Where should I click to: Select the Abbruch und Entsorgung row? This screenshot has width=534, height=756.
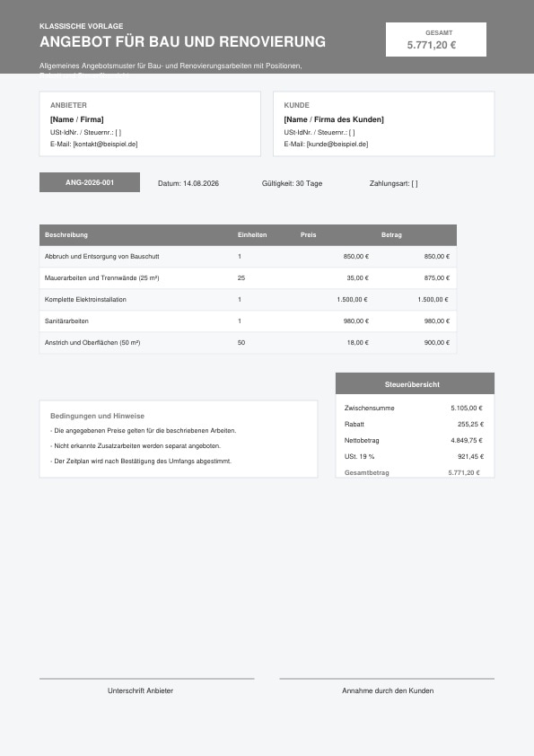248,257
